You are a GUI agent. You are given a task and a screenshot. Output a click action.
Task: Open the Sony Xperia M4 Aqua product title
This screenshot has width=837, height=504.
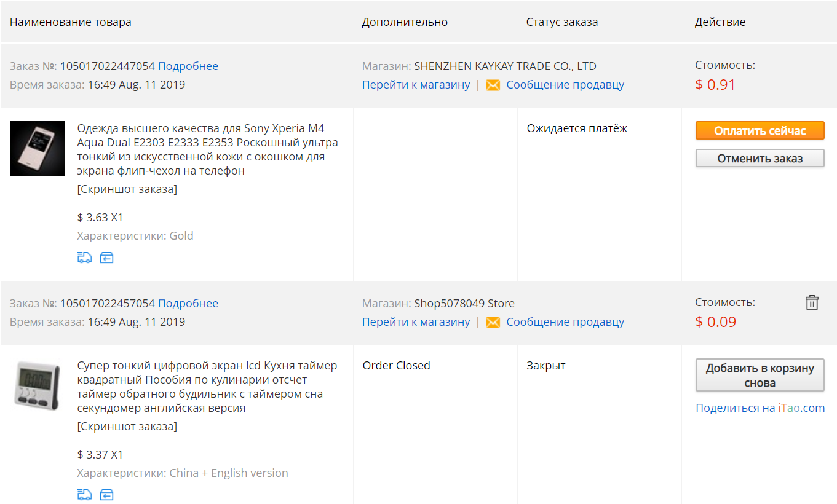coord(208,149)
